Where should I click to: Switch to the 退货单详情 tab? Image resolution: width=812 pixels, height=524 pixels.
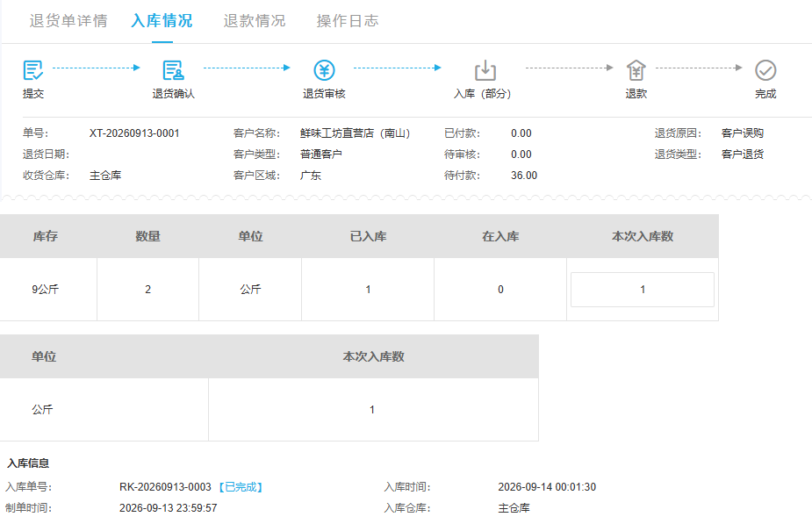tap(68, 21)
